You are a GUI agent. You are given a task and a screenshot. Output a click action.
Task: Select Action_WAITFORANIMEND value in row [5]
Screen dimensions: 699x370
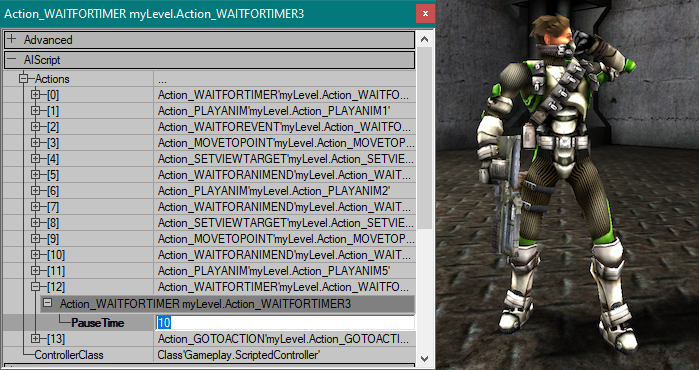point(284,175)
